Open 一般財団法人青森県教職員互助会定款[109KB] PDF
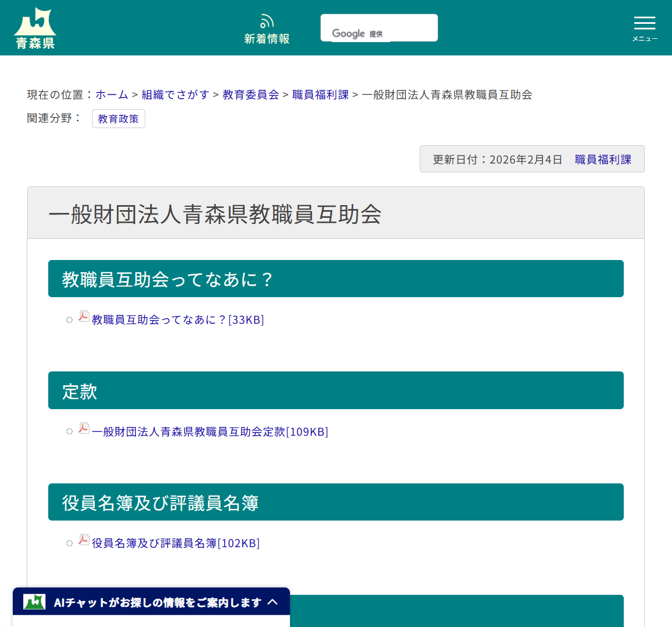 point(210,432)
